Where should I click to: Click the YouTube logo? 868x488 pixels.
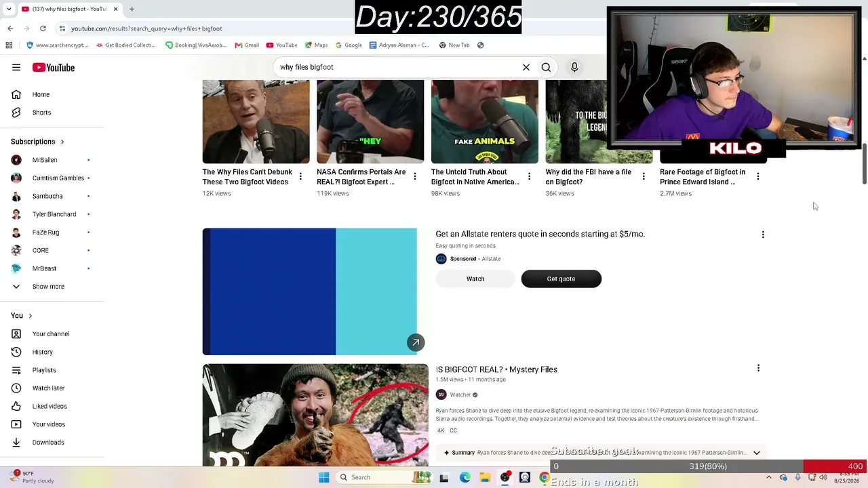pos(54,67)
